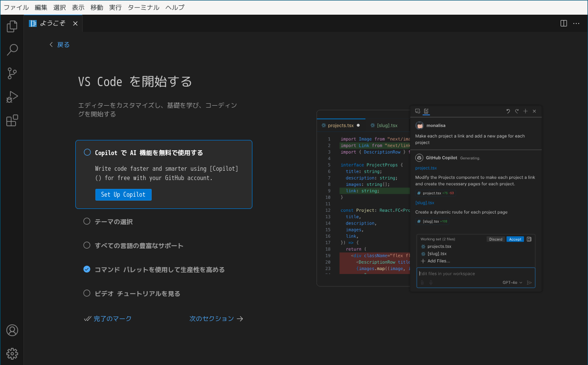Screen dimensions: 588x365
Task: Click the Copilot preview illustration
Action: click(x=430, y=198)
